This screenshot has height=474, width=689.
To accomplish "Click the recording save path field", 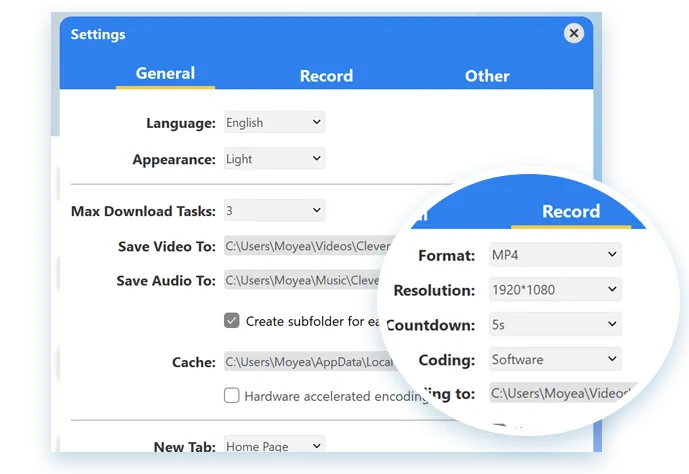I will pos(562,393).
